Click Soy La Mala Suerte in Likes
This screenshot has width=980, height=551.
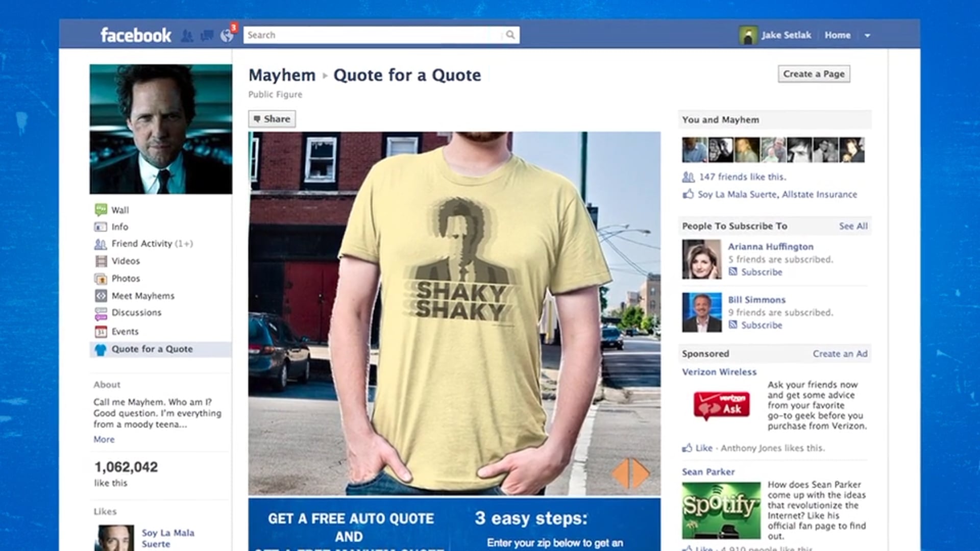168,538
